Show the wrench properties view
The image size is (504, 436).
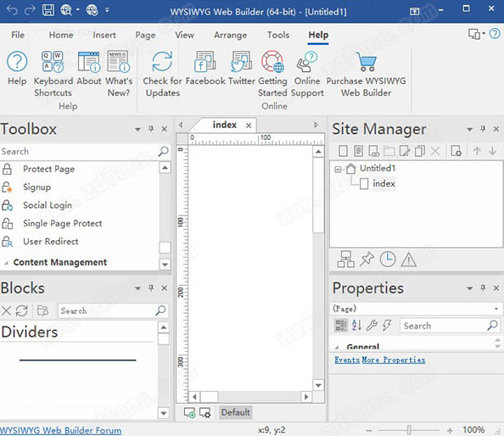[x=372, y=325]
